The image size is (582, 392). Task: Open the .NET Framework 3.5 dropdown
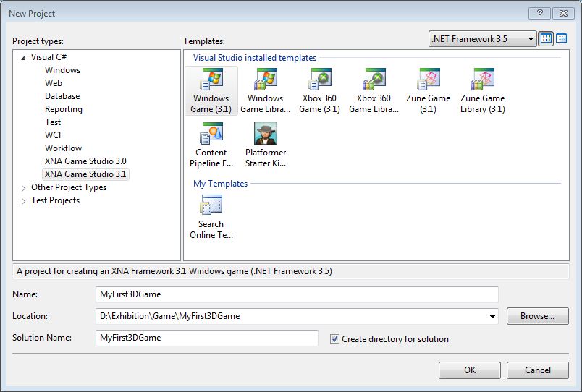pyautogui.click(x=483, y=39)
